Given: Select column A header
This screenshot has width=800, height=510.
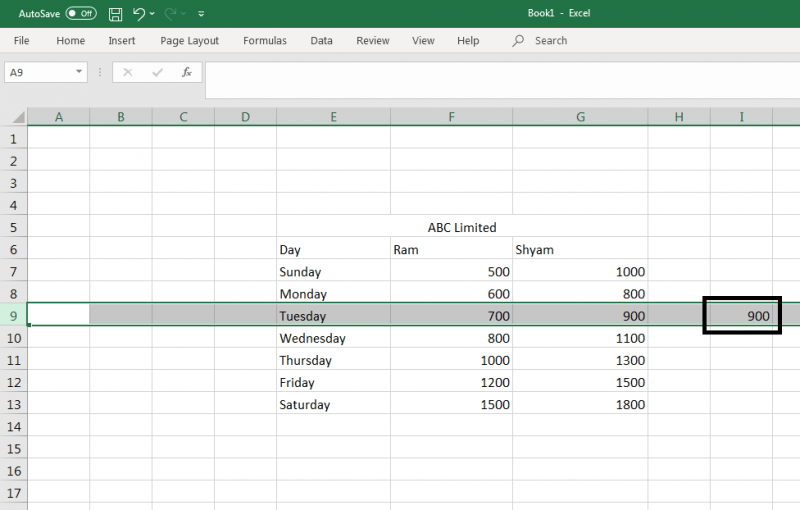Looking at the screenshot, I should tap(59, 117).
